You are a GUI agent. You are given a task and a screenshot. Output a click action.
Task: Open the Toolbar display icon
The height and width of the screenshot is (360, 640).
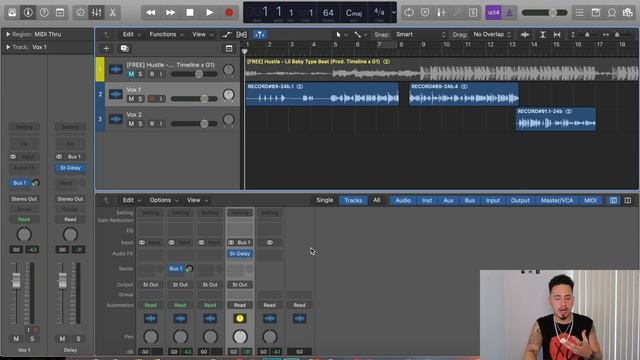click(x=60, y=13)
